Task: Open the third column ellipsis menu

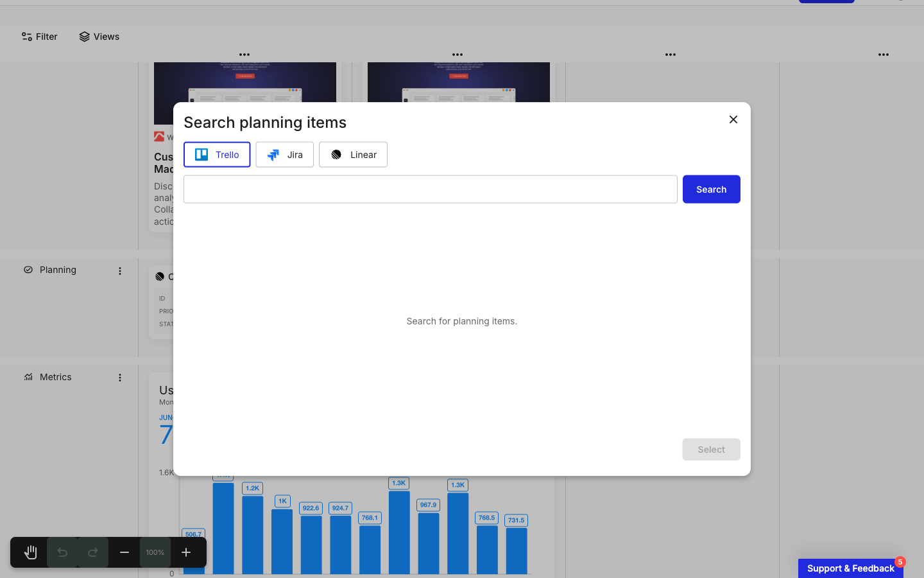Action: click(x=671, y=55)
